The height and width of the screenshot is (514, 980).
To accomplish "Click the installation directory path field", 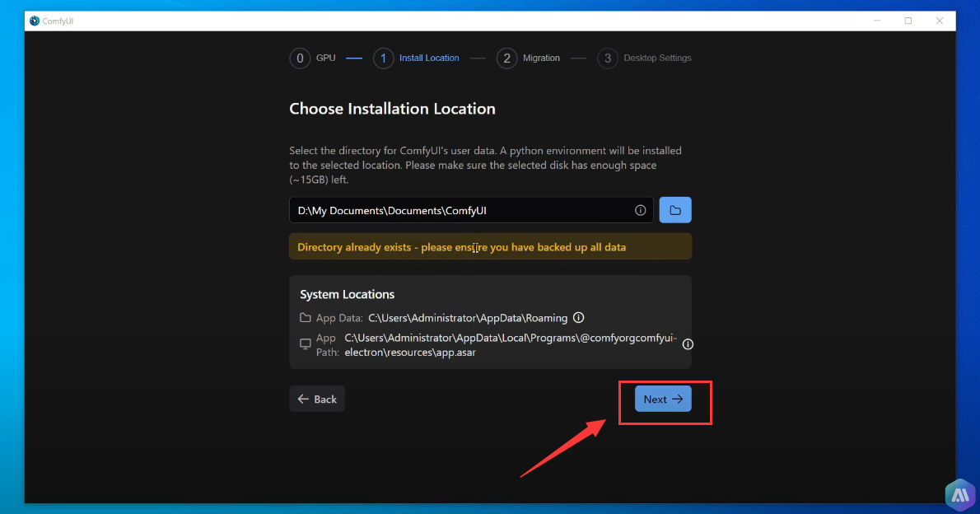I will [471, 210].
